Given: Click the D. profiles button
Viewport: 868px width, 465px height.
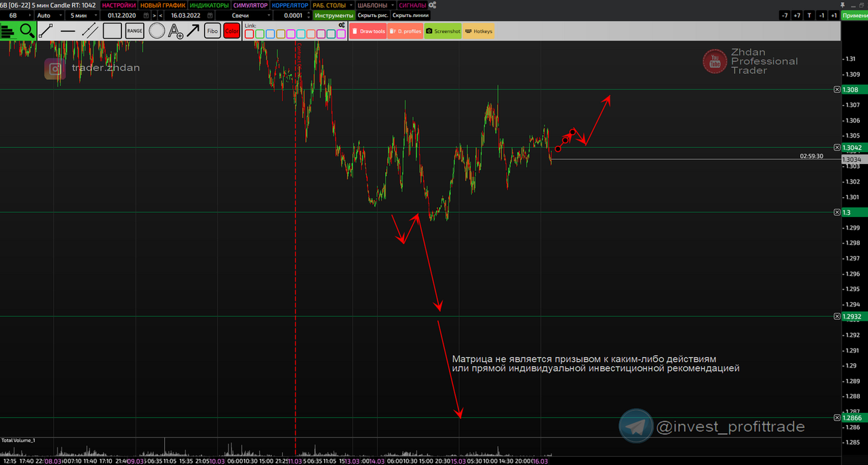Looking at the screenshot, I should [405, 31].
